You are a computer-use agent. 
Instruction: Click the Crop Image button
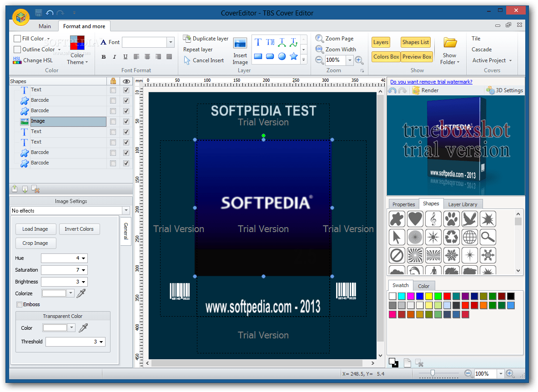pyautogui.click(x=35, y=243)
